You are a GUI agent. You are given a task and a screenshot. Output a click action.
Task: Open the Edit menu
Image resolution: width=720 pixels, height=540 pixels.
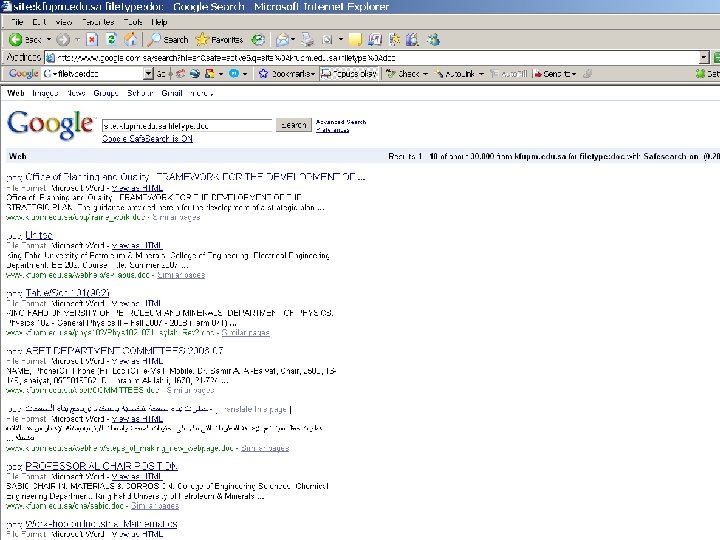39,22
